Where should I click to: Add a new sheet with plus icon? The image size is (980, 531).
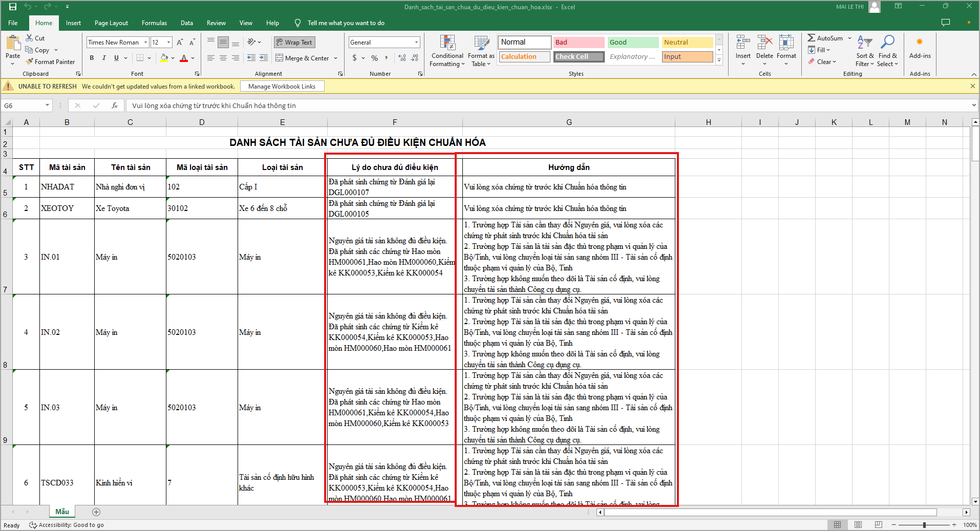[96, 512]
